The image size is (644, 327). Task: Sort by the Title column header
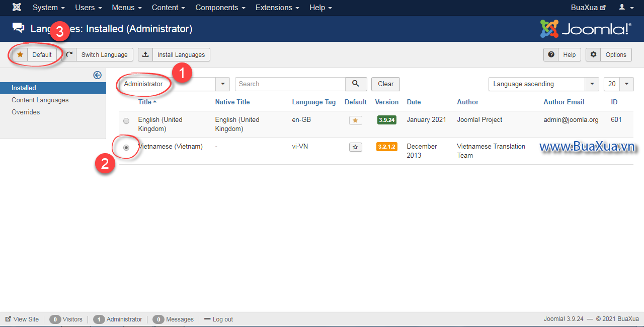(147, 102)
